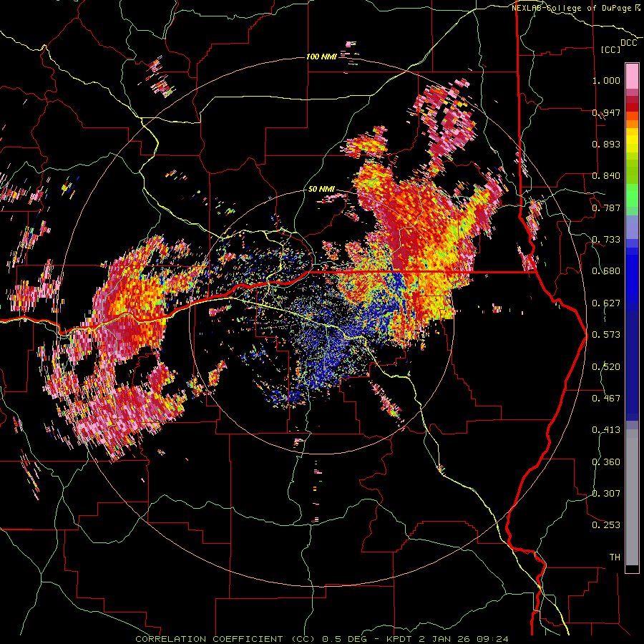The image size is (644, 644).
Task: Select the 0.467 scale value
Action: pyautogui.click(x=606, y=399)
